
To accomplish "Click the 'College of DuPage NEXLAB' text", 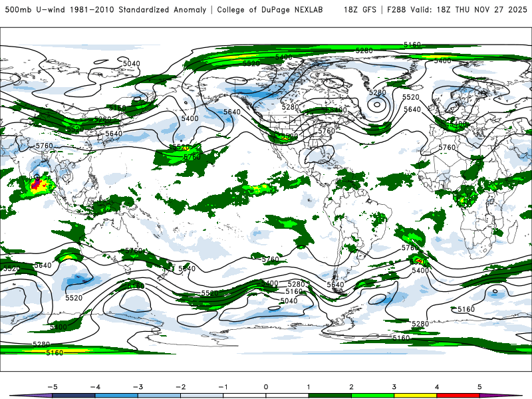I will 270,10.
